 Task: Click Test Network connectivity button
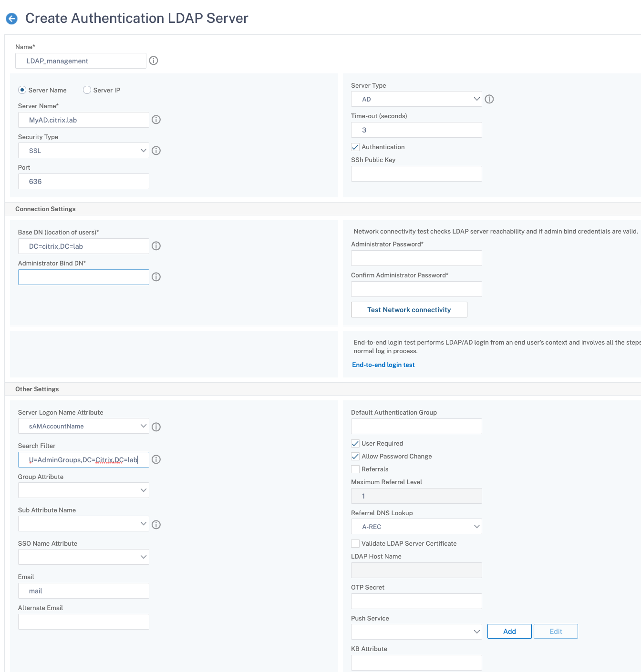409,310
